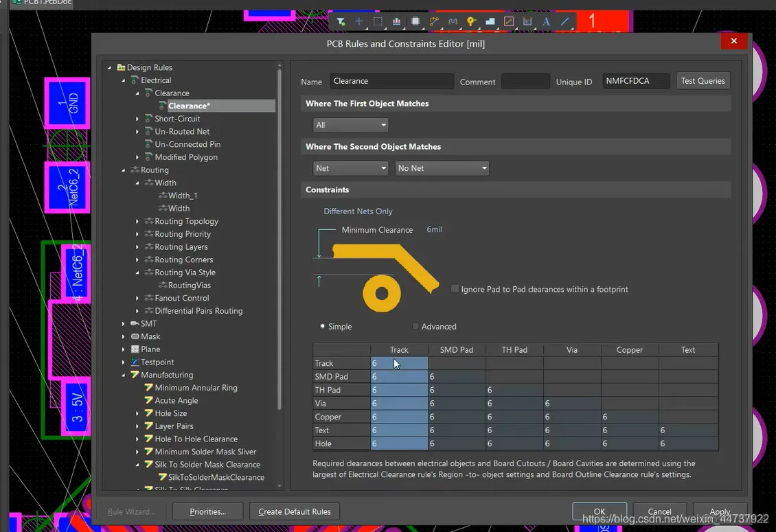Screen dimensions: 776x532
Task: Click the Unique ID field
Action: pyautogui.click(x=636, y=81)
